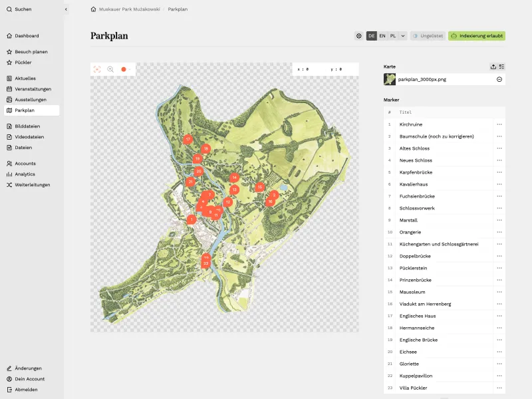
Task: Open the Dashboard link
Action: [x=24, y=36]
